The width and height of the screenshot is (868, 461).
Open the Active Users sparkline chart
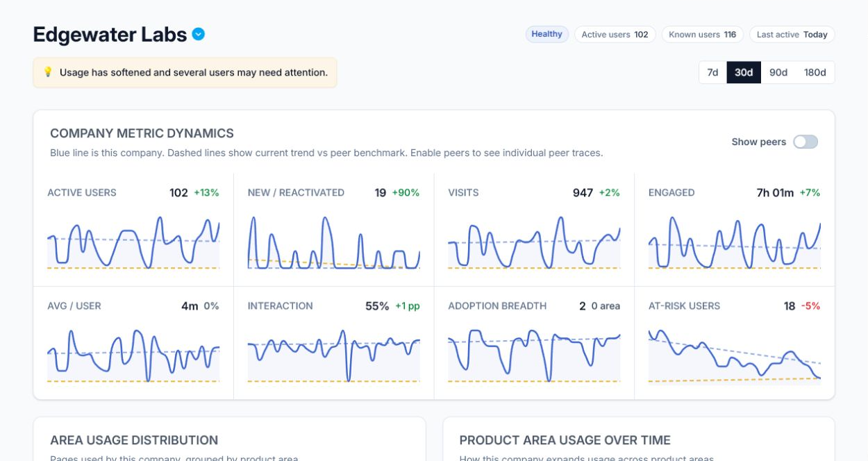tap(133, 242)
